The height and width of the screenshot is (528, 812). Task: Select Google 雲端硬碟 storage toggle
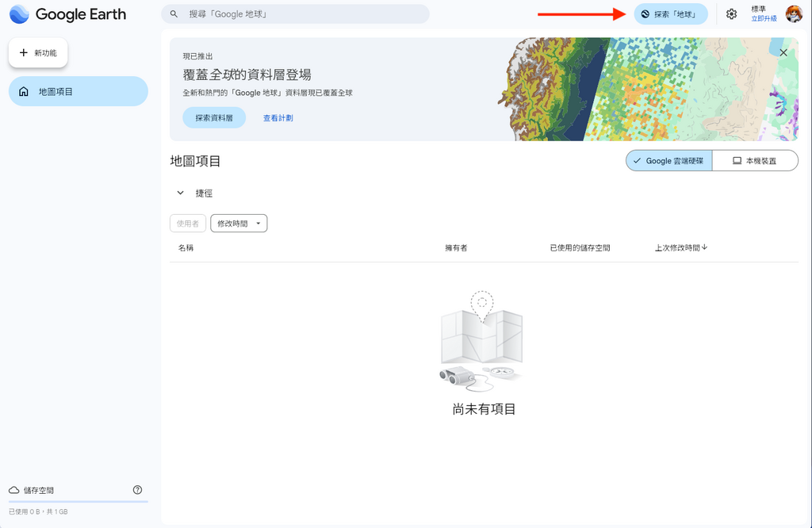coord(668,160)
